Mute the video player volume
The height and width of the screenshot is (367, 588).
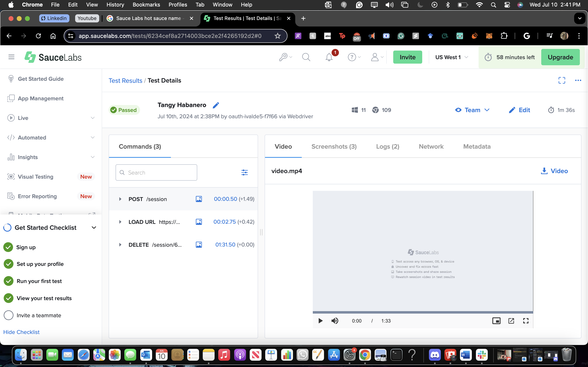tap(335, 321)
